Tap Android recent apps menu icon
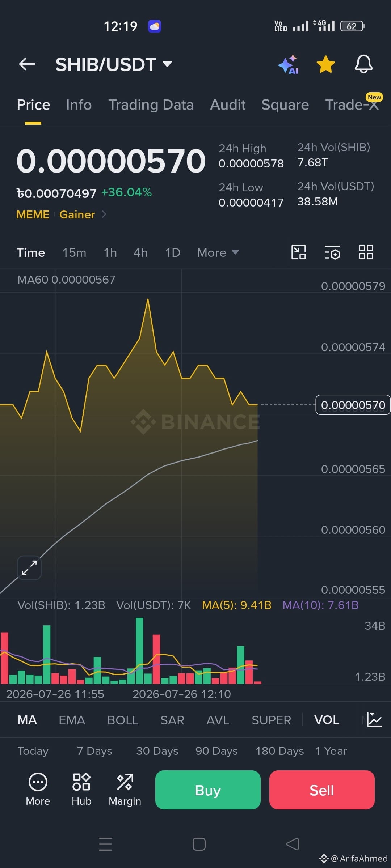Image resolution: width=391 pixels, height=868 pixels. coord(106,844)
